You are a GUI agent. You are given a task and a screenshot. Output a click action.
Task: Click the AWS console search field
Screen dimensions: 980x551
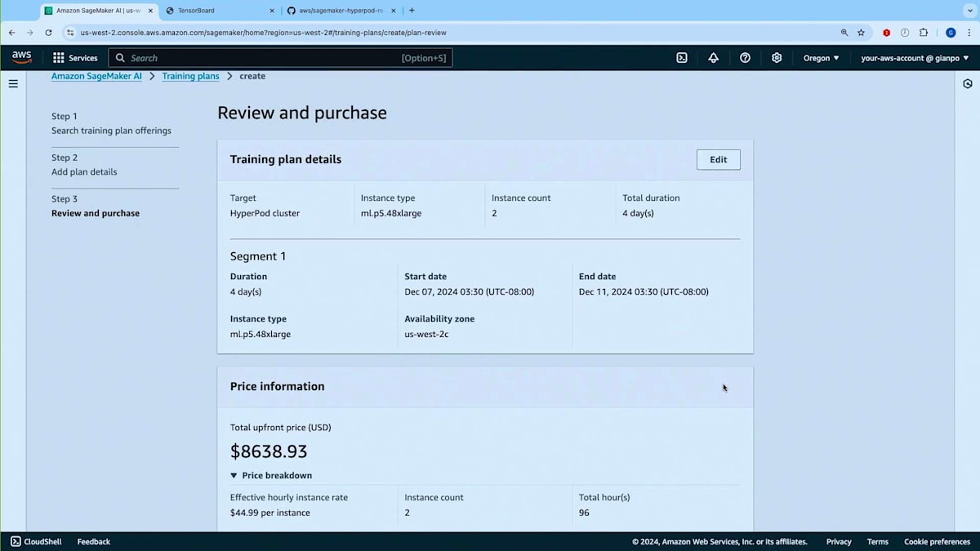tap(280, 58)
